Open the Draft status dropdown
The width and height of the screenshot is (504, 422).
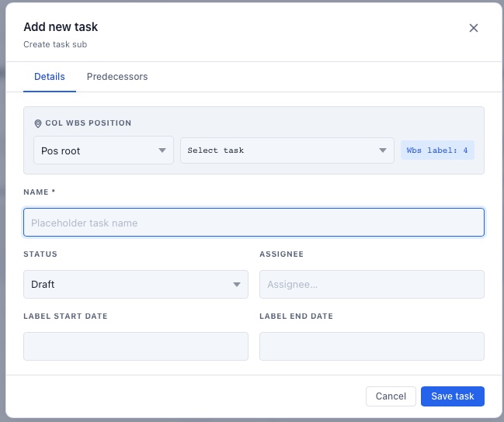136,285
